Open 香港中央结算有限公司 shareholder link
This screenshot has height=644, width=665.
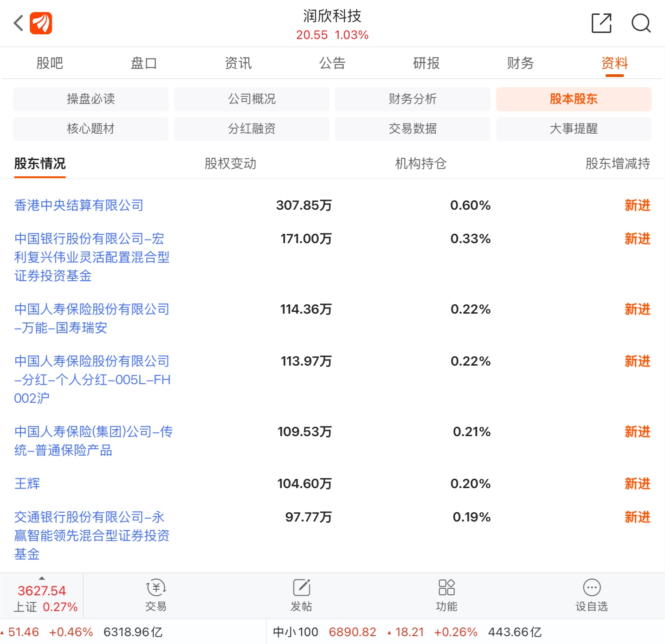click(x=79, y=205)
